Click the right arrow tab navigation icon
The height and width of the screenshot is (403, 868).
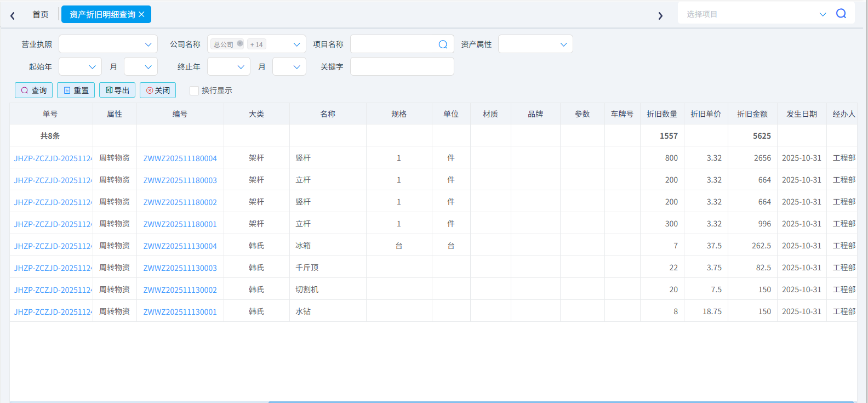point(660,15)
